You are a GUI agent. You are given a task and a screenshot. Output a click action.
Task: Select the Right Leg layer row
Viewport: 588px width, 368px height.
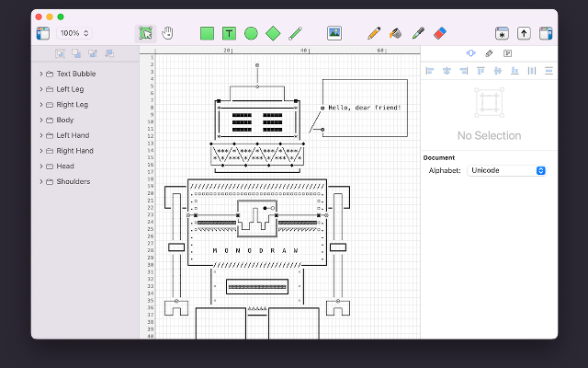click(x=85, y=105)
